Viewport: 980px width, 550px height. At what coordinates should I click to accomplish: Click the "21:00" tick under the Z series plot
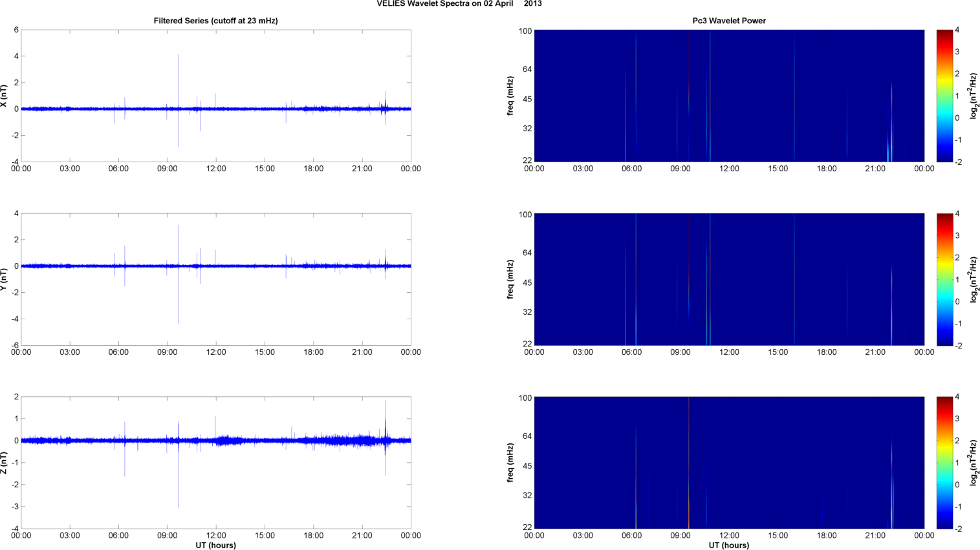pyautogui.click(x=362, y=535)
